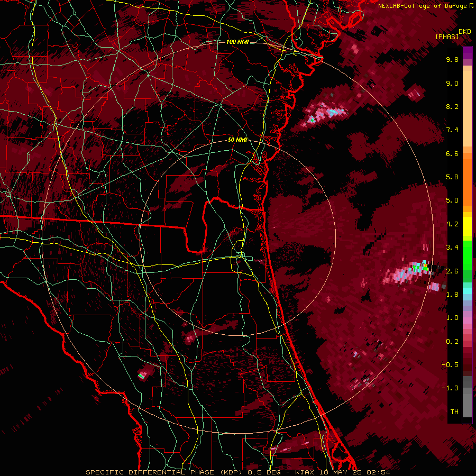The width and height of the screenshot is (476, 476).
Task: Click the NEXLAB-College of DuPage label
Action: 422,6
